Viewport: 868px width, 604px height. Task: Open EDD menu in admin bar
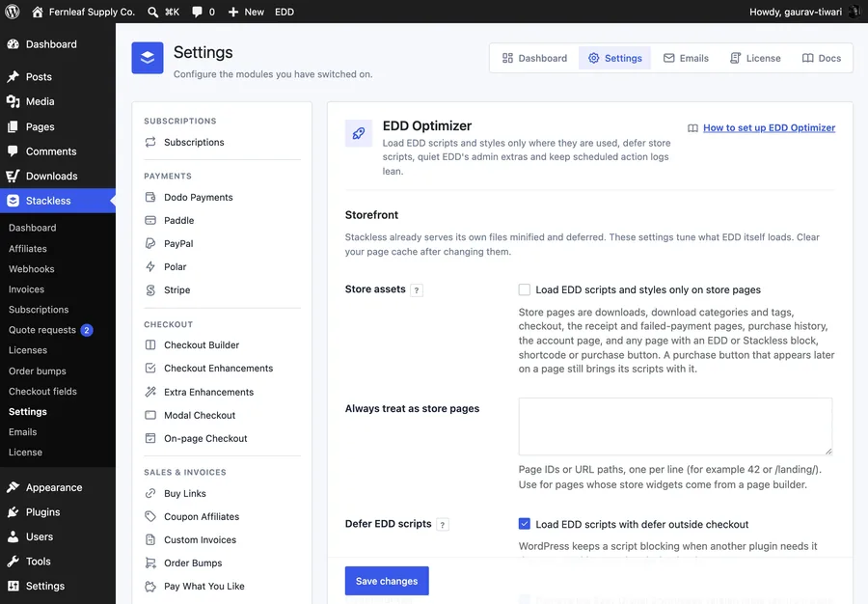tap(285, 12)
